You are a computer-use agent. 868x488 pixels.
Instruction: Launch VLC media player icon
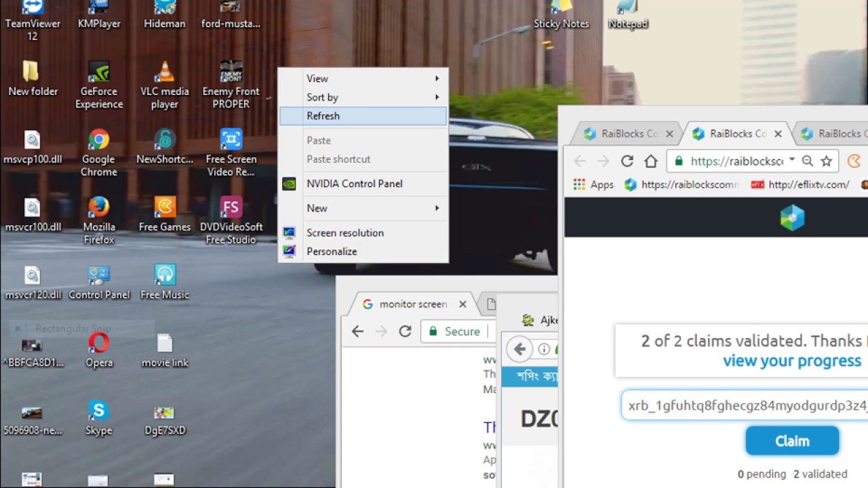164,85
